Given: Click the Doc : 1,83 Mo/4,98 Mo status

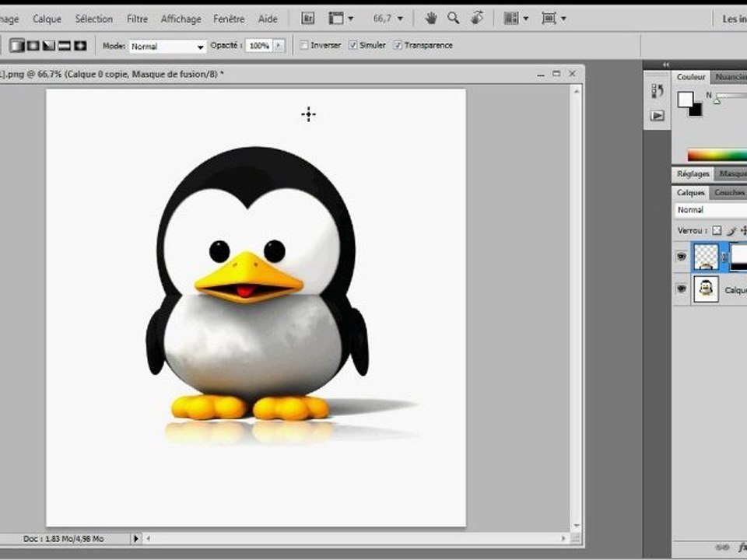Looking at the screenshot, I should (63, 538).
